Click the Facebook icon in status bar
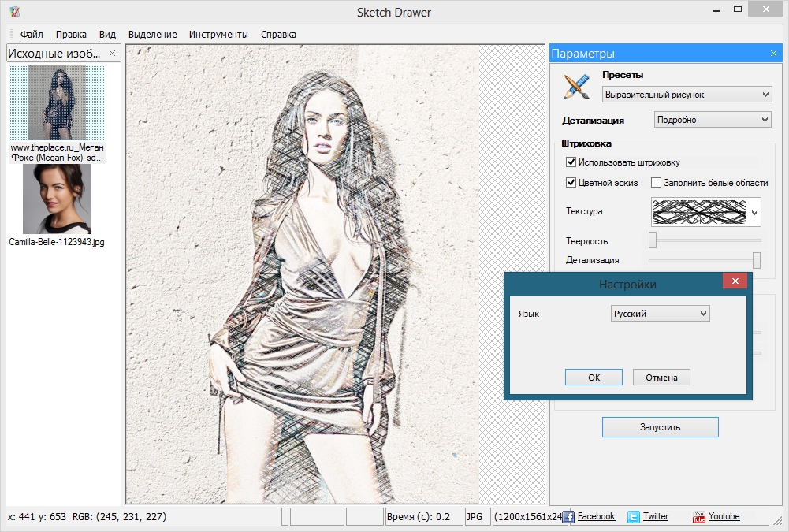This screenshot has height=532, width=789. coord(568,517)
